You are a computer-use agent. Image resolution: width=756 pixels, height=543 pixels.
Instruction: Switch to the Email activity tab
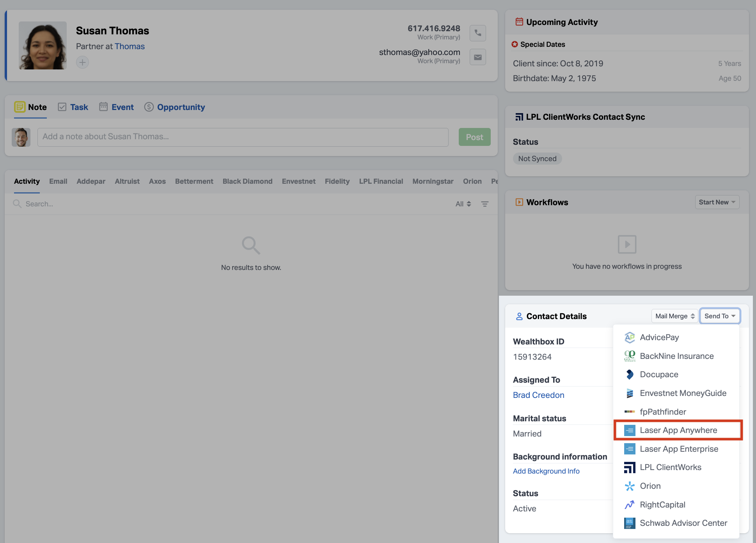(58, 181)
